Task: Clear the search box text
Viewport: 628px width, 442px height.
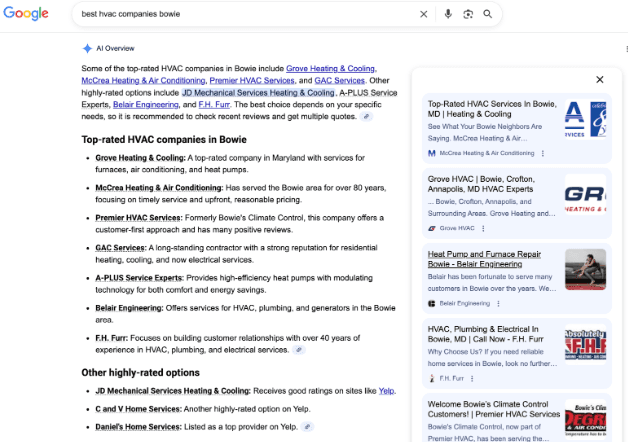Action: [423, 14]
